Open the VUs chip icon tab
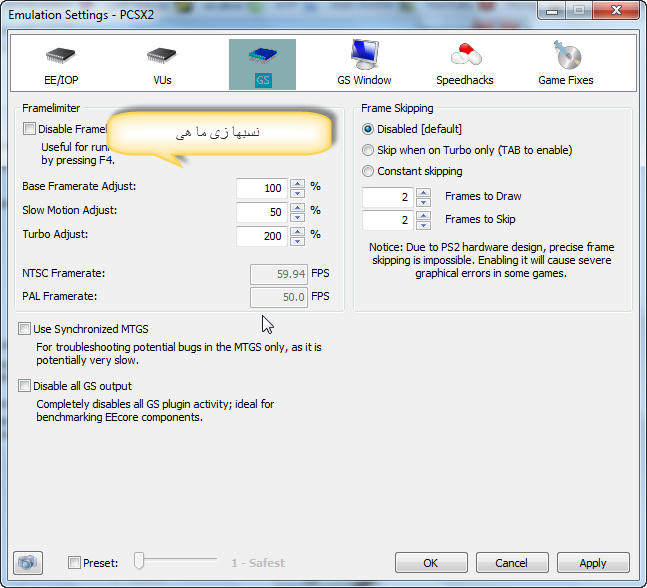The width and height of the screenshot is (647, 588). 161,55
